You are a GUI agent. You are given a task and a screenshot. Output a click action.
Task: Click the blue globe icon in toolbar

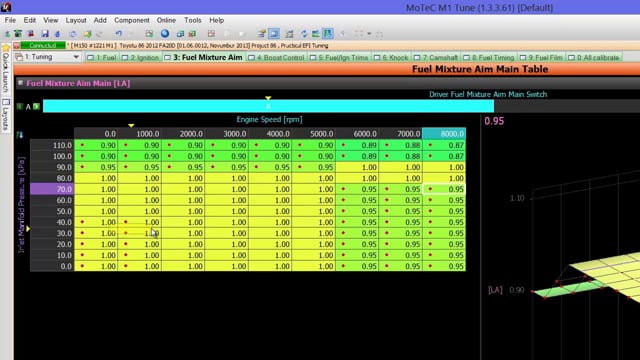[x=165, y=33]
